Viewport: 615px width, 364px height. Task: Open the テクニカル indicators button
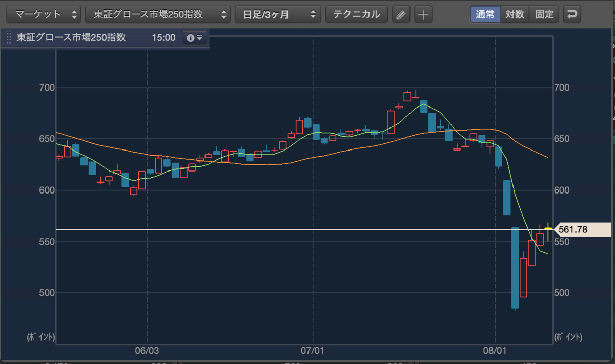pos(357,14)
